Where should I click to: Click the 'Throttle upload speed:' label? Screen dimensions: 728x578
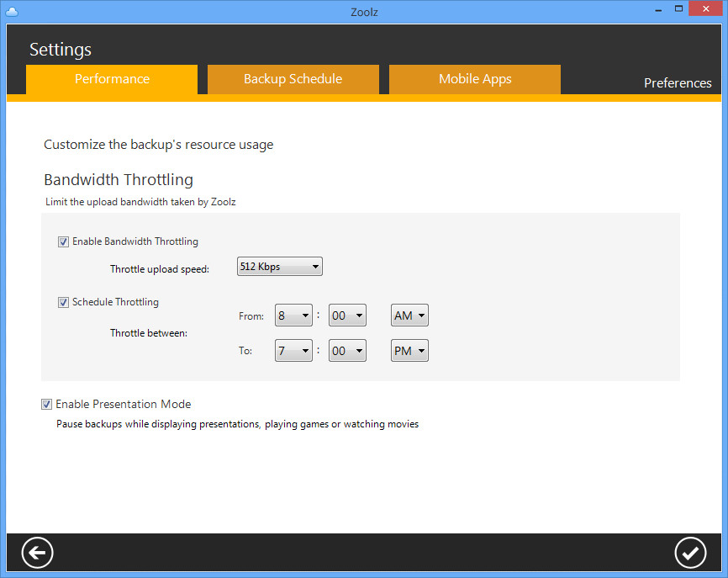point(160,269)
